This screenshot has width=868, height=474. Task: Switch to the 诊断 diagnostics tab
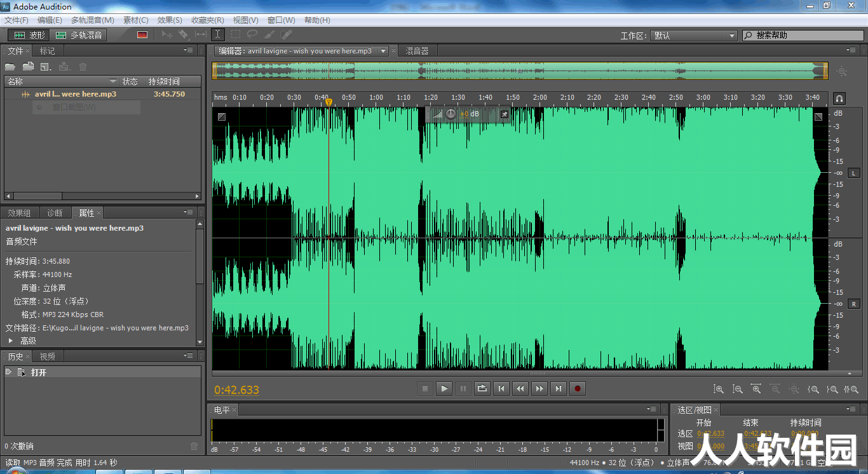click(55, 213)
